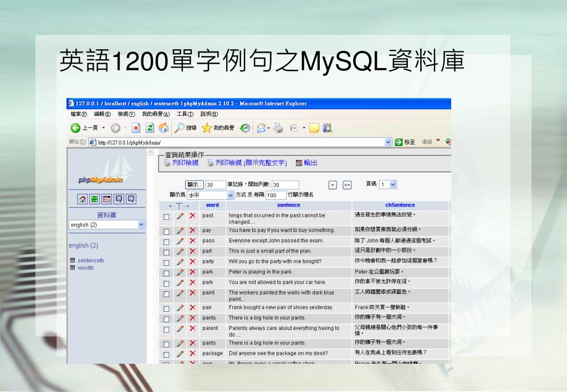Open the 我的最愛(A) Favorites menu

156,114
